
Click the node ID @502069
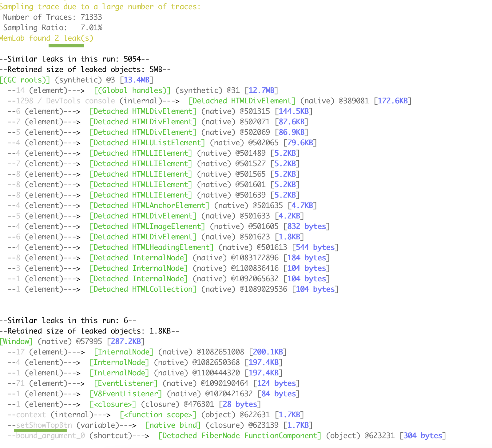click(255, 132)
